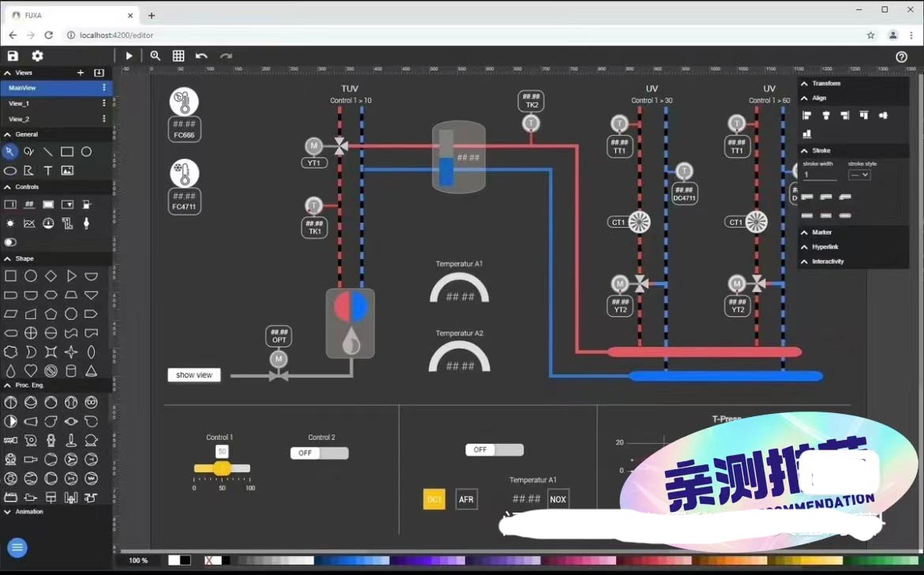The image size is (924, 575).
Task: Expand the Animation panel section
Action: pos(8,512)
